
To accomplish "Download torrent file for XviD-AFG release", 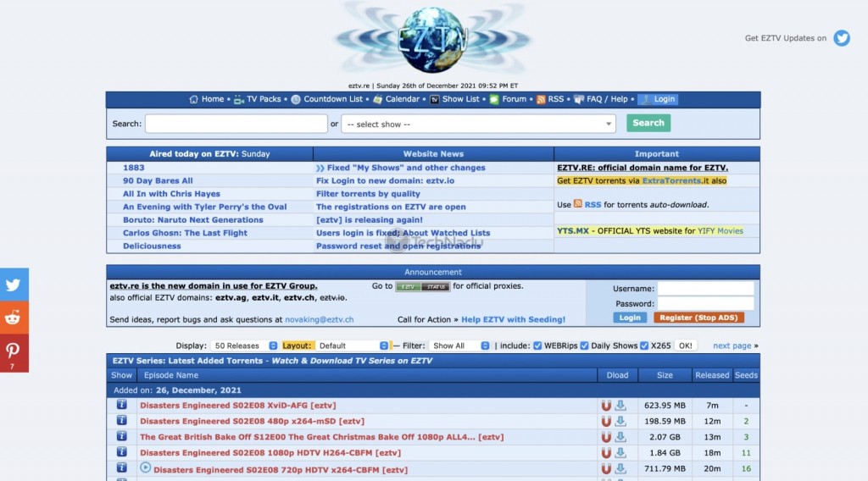I will (x=620, y=406).
